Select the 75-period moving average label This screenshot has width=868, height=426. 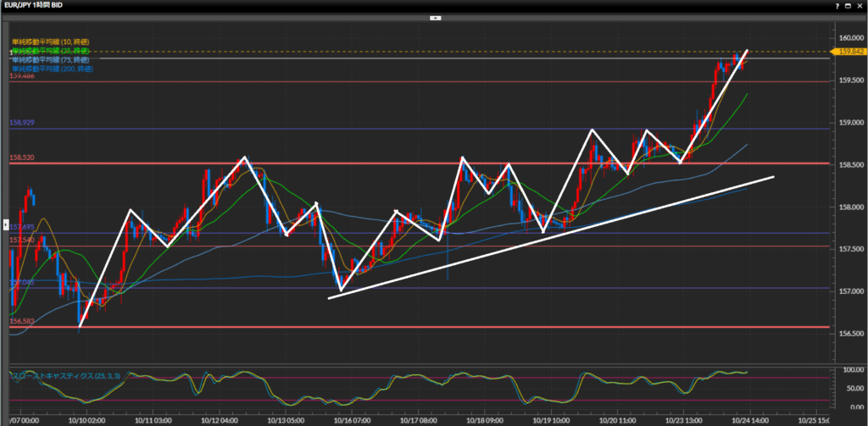click(50, 59)
